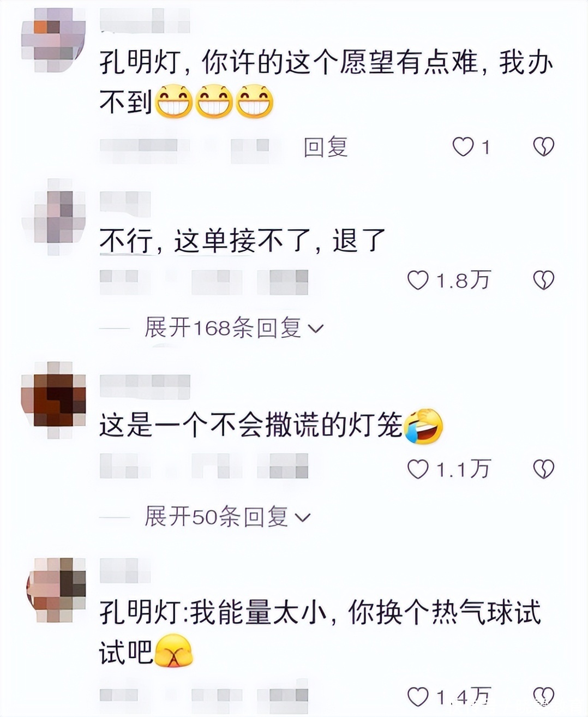Reply to the first comment via 回复
The width and height of the screenshot is (588, 717).
click(326, 147)
